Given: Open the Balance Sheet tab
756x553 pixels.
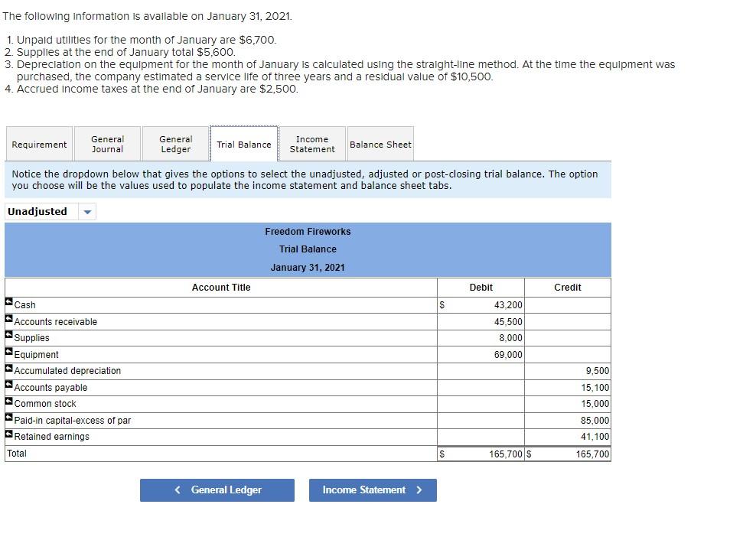Looking at the screenshot, I should (x=380, y=144).
